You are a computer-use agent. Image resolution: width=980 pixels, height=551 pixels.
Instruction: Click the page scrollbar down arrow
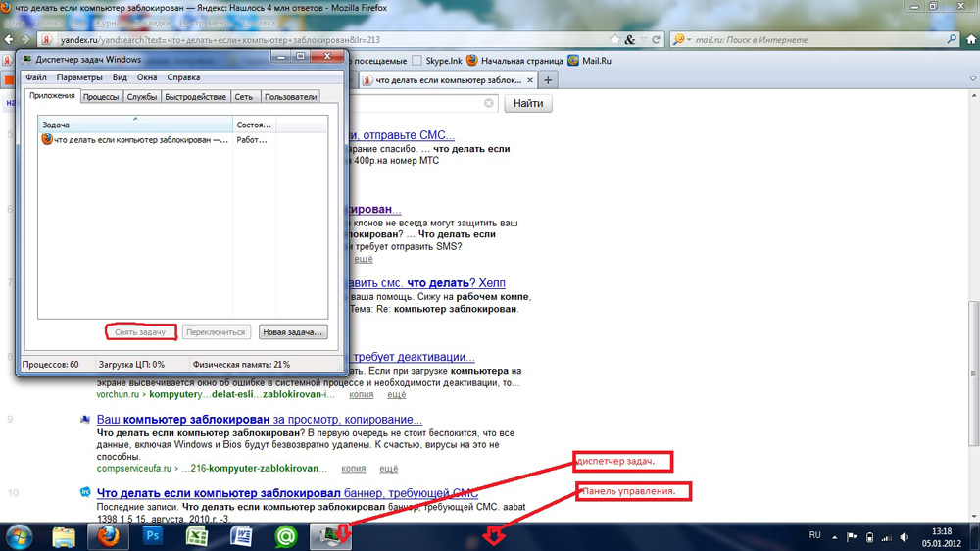(x=974, y=516)
